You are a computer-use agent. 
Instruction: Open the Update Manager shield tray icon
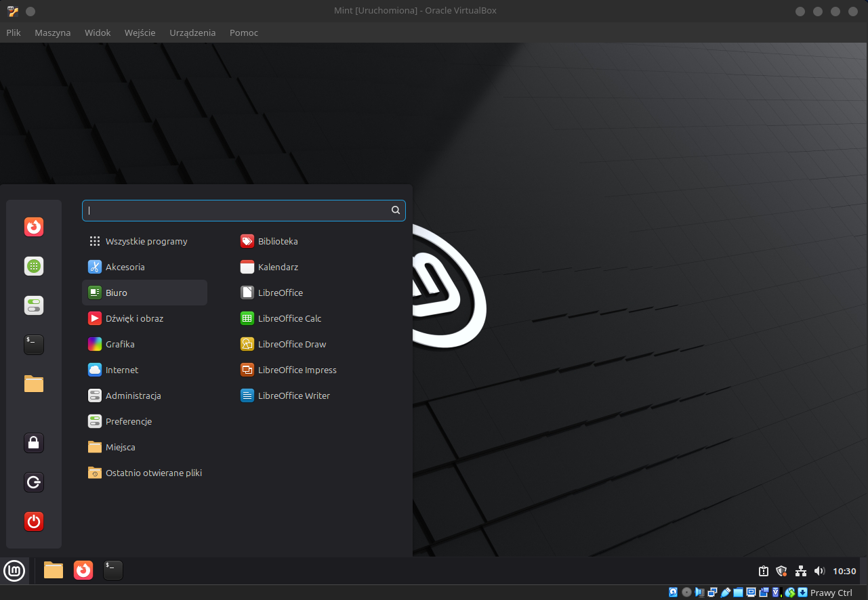(x=781, y=571)
